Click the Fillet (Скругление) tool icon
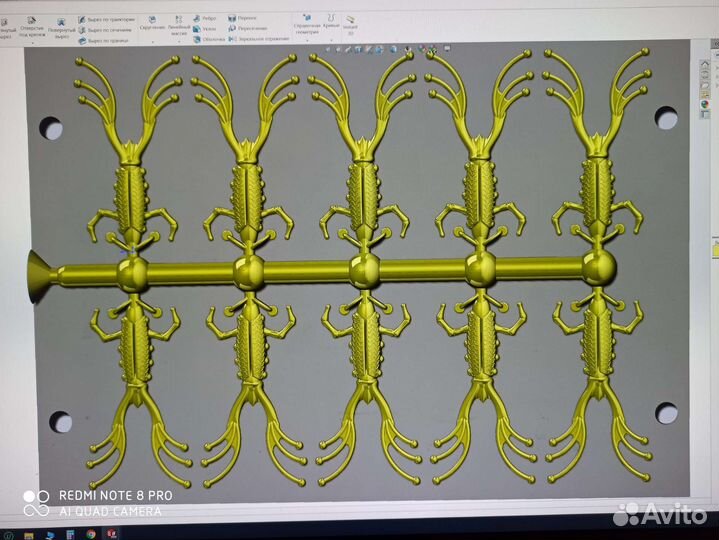Screen dimensions: 719x540 pos(152,20)
